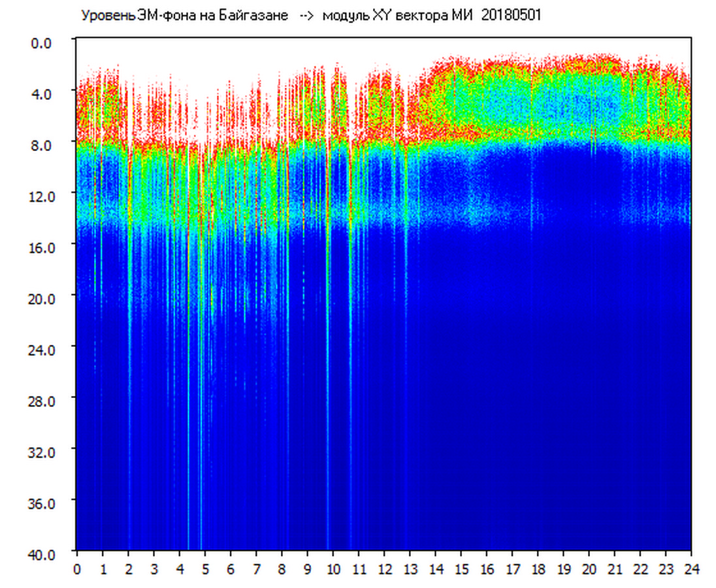Click the hour 21 tick label
Screen dimensions: 716x588
615,569
